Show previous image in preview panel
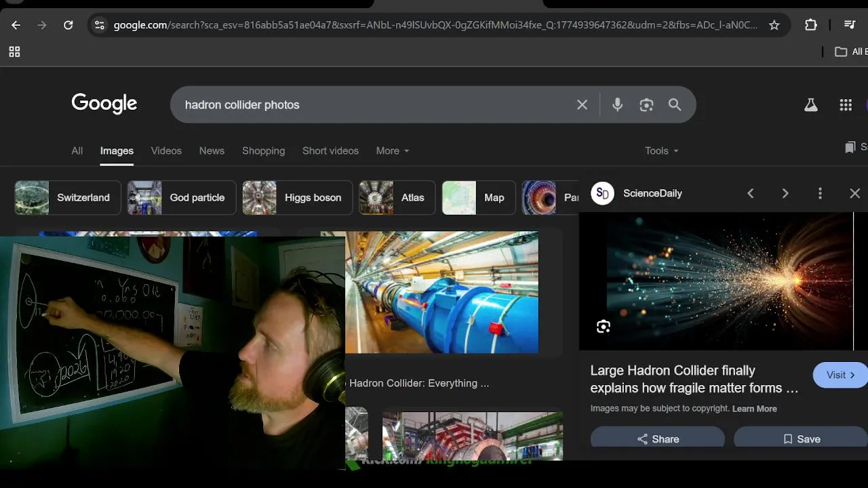Screen dimensions: 868x488 [750, 193]
